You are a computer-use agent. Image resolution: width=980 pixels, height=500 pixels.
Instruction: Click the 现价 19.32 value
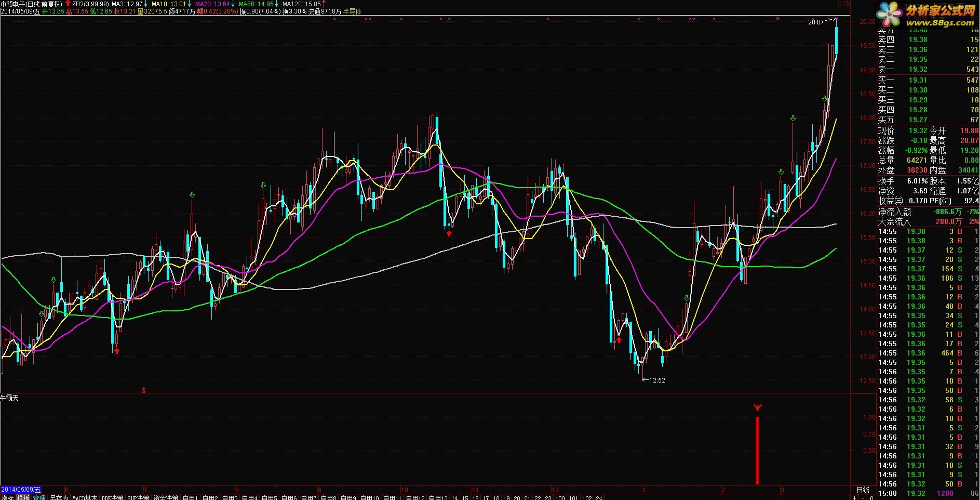[918, 130]
